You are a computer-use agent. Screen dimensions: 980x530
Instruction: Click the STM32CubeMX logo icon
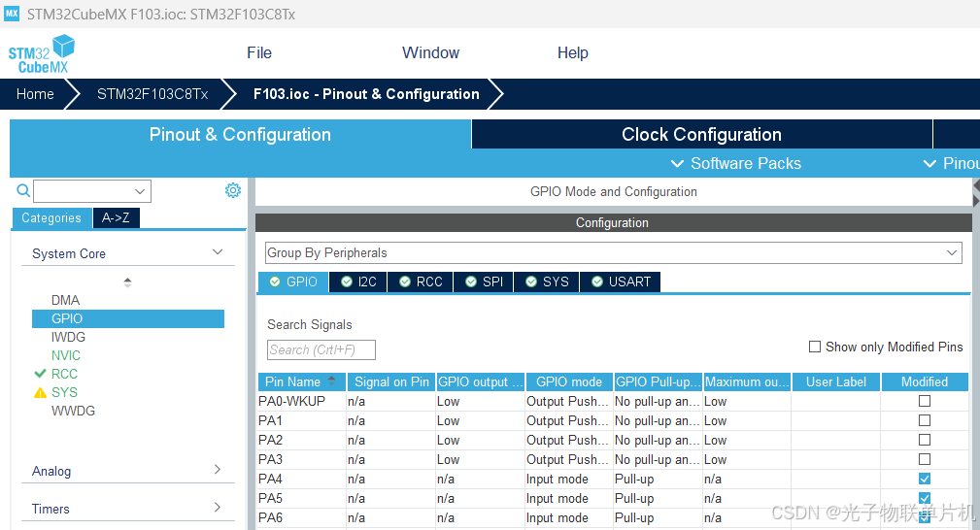click(x=41, y=54)
